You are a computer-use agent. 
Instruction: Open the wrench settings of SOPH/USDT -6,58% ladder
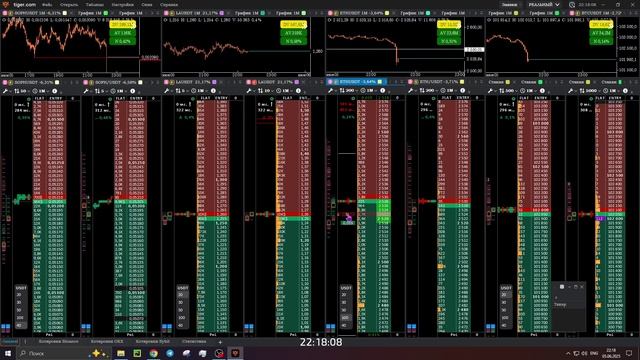click(86, 91)
